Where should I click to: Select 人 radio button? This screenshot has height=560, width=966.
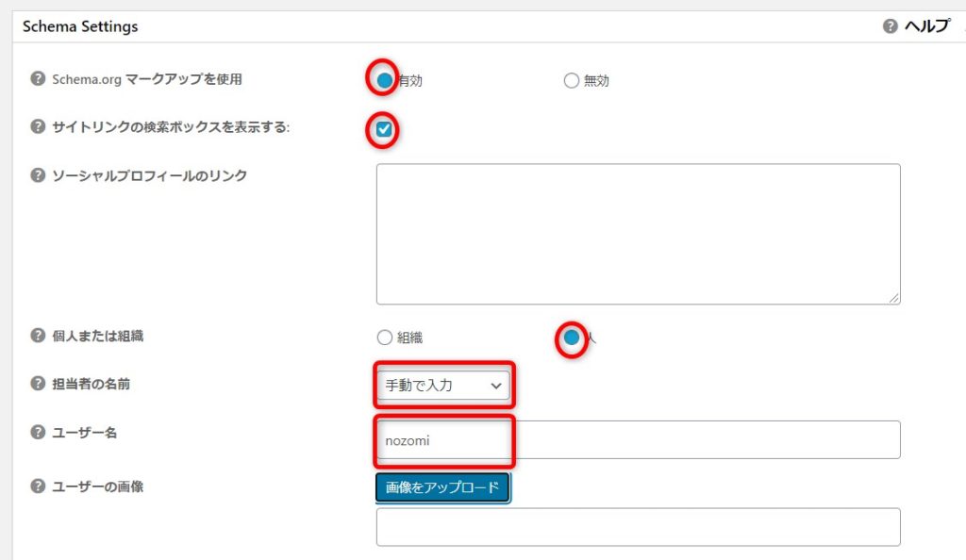(572, 338)
